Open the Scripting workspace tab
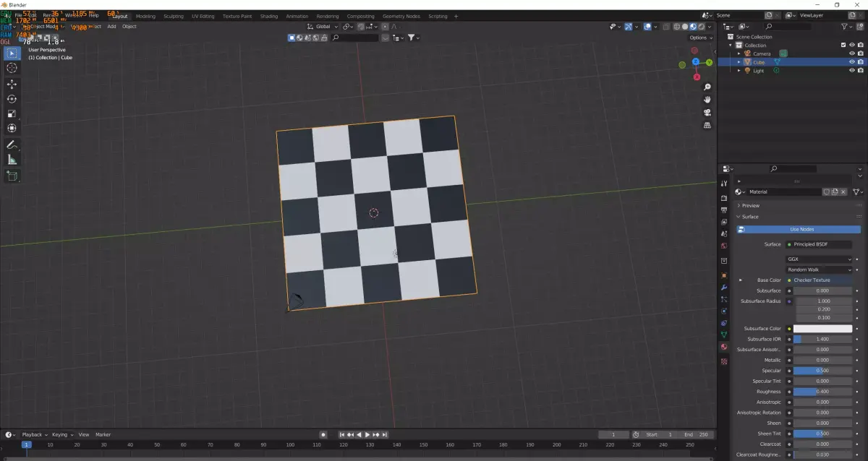The width and height of the screenshot is (868, 461). pos(438,16)
